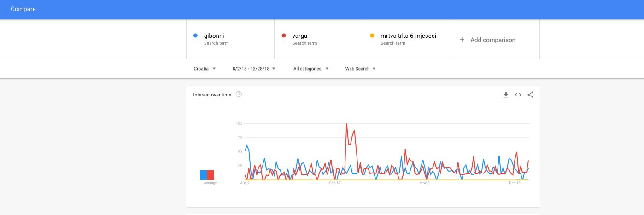Screen dimensions: 644x215
Task: Click the 50 value on the y-axis
Action: point(240,152)
